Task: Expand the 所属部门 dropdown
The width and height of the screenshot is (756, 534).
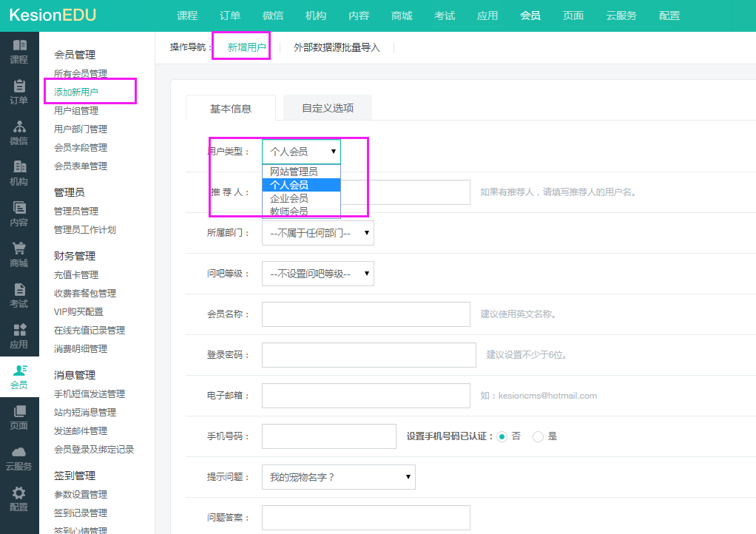Action: pos(318,233)
